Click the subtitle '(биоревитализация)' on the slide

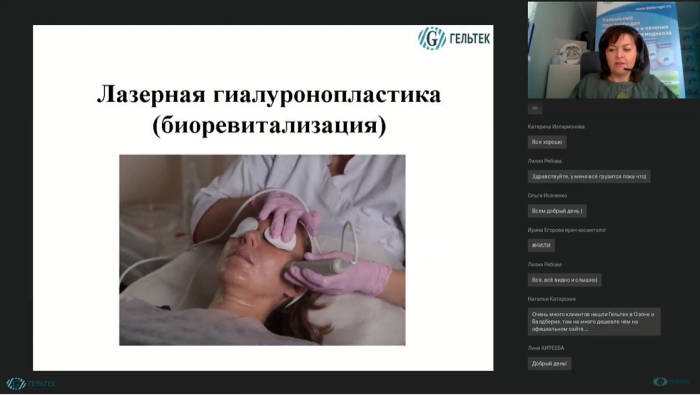coord(269,125)
